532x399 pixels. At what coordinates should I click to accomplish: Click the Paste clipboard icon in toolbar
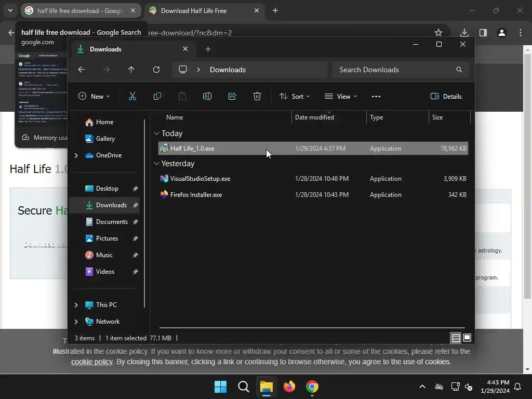(x=182, y=96)
